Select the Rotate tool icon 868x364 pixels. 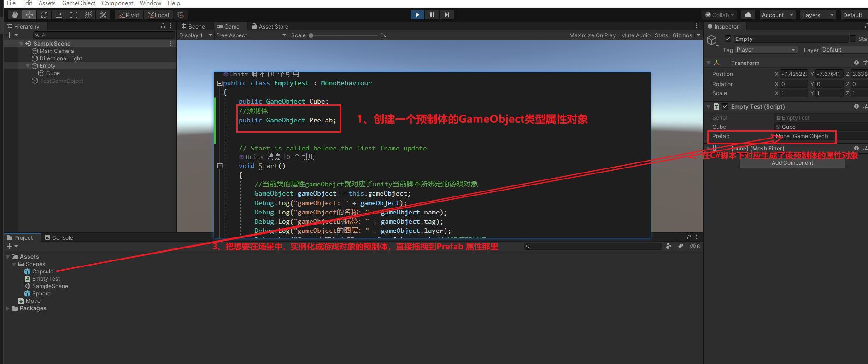click(x=44, y=15)
